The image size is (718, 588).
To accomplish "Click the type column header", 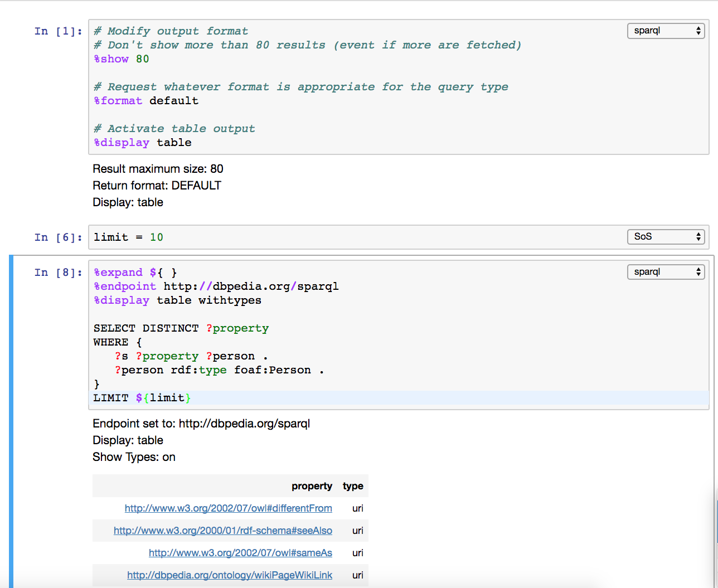I will [353, 486].
